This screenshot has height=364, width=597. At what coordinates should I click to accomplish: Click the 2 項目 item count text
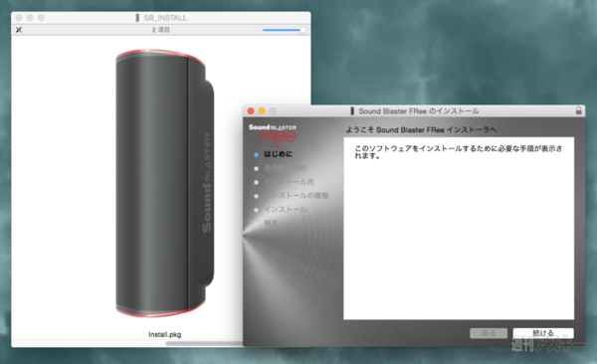(160, 30)
